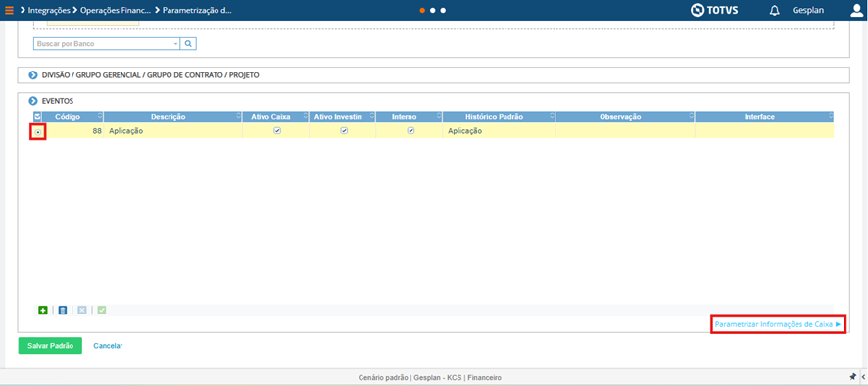The height and width of the screenshot is (386, 868).
Task: Sort by the Código column arrows
Action: pyautogui.click(x=100, y=117)
